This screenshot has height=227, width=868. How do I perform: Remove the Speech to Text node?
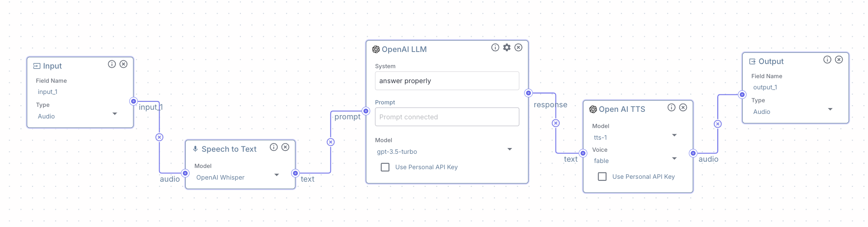tap(285, 147)
